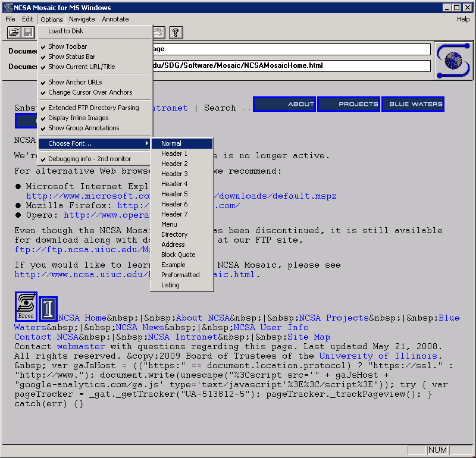Choose Normal font style
The image size is (476, 458).
(x=182, y=143)
